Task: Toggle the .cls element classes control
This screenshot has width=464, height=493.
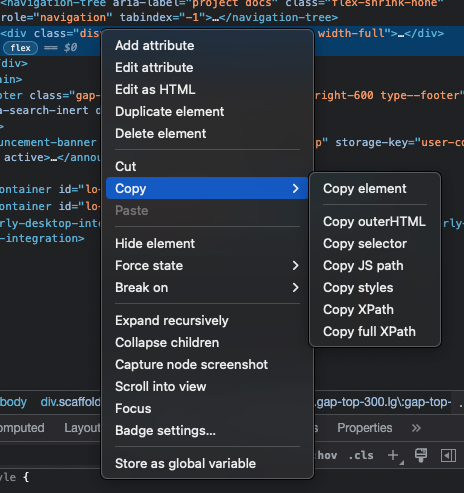Action: [361, 455]
